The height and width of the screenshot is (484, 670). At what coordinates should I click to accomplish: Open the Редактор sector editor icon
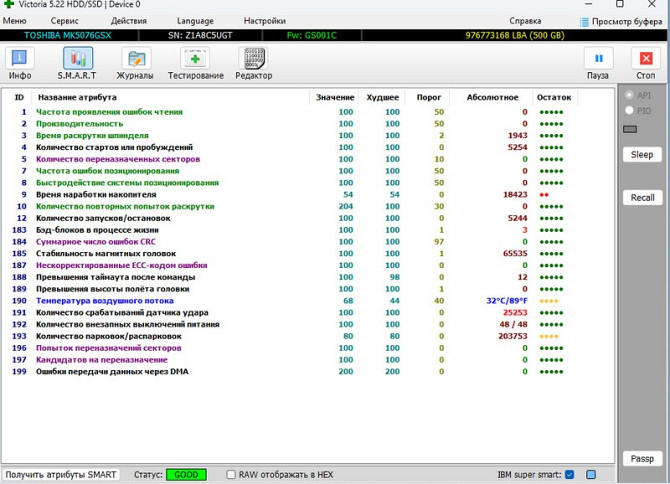[254, 59]
